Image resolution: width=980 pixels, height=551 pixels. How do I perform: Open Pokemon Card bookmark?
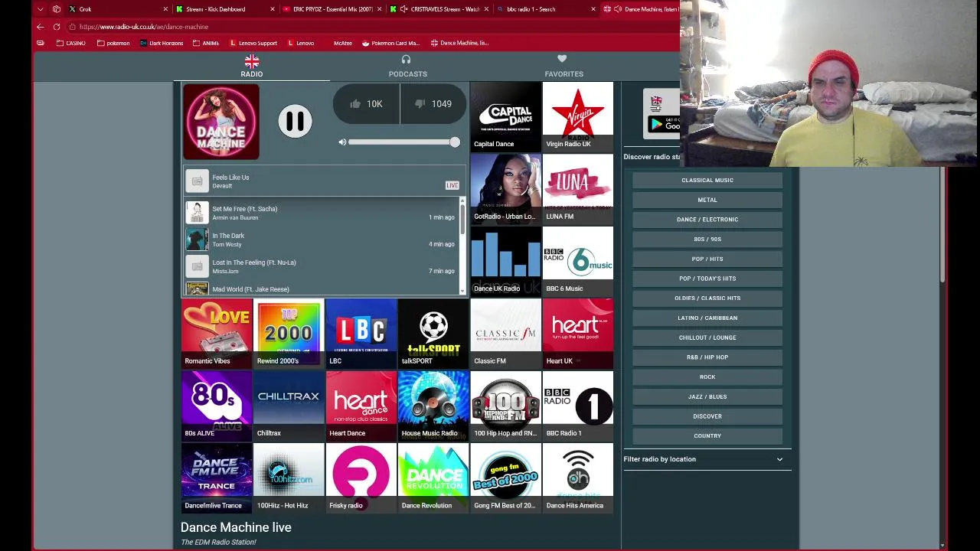pos(390,43)
